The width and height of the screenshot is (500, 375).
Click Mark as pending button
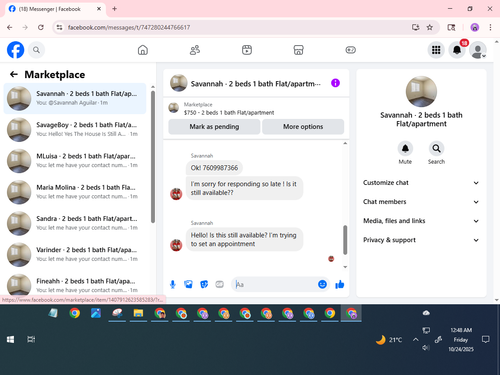(x=214, y=127)
